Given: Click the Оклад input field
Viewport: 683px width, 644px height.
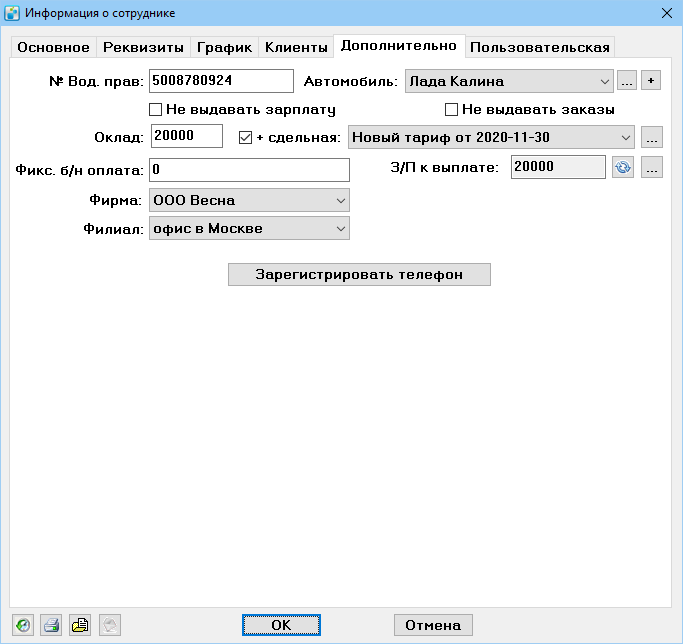Looking at the screenshot, I should [x=187, y=136].
